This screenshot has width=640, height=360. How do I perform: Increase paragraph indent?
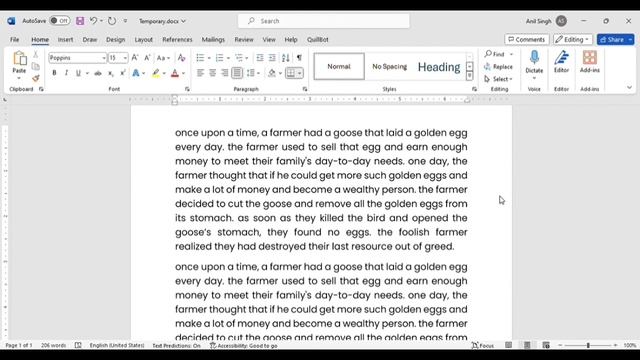coord(272,58)
